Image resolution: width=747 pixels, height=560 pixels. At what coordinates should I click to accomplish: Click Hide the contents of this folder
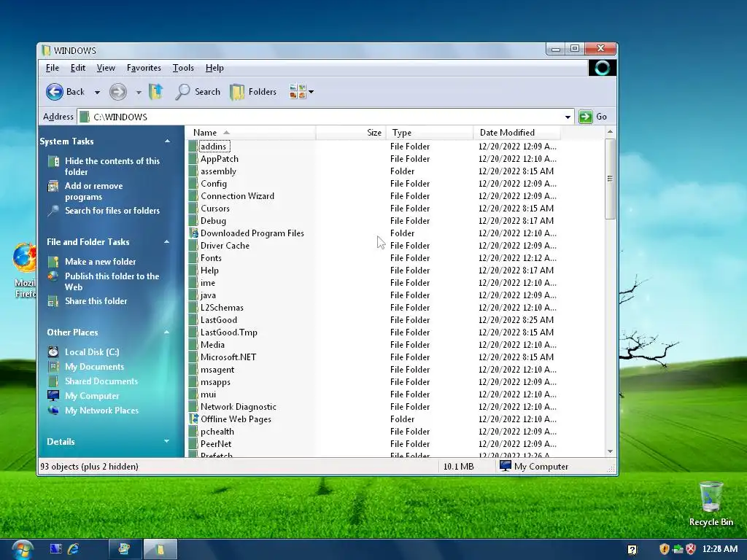click(x=112, y=166)
